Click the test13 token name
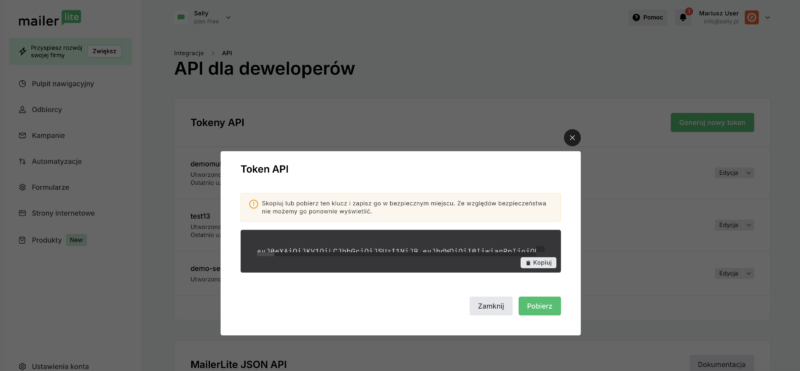Screen dimensions: 800x371 [x=201, y=216]
